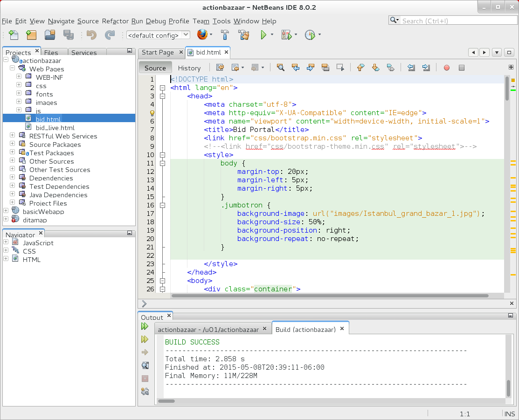The image size is (519, 420).
Task: Run the actionbazaar project
Action: click(x=263, y=35)
